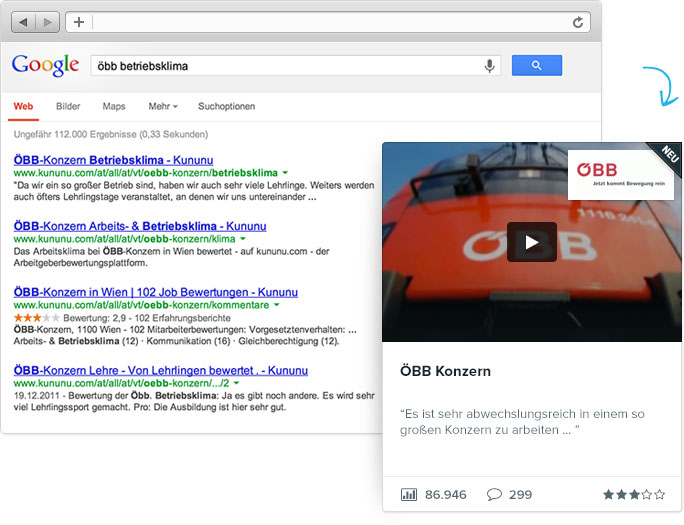Click the green URL www.kununu.com/at/all/at/vt/oebb-konzern/klima
This screenshot has height=525, width=684.
(x=124, y=239)
